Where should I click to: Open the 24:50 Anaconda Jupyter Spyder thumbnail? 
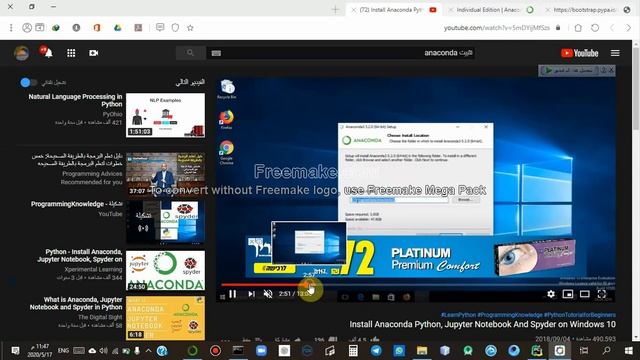pyautogui.click(x=165, y=270)
